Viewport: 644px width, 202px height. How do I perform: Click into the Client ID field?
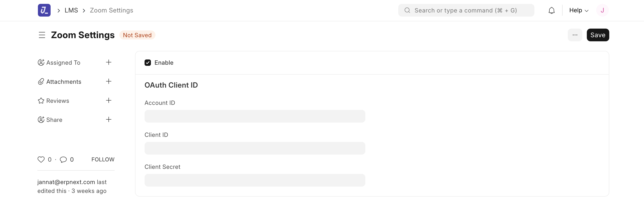point(255,148)
